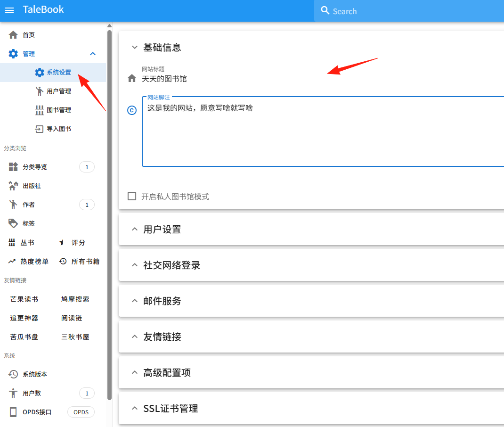This screenshot has height=427, width=504.
Task: Click the OPDS badge button
Action: [x=81, y=412]
